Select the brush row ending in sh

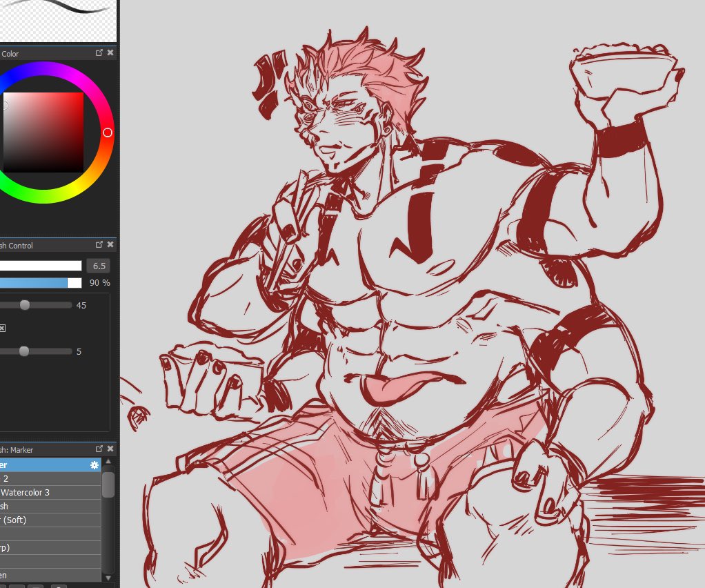pyautogui.click(x=50, y=506)
